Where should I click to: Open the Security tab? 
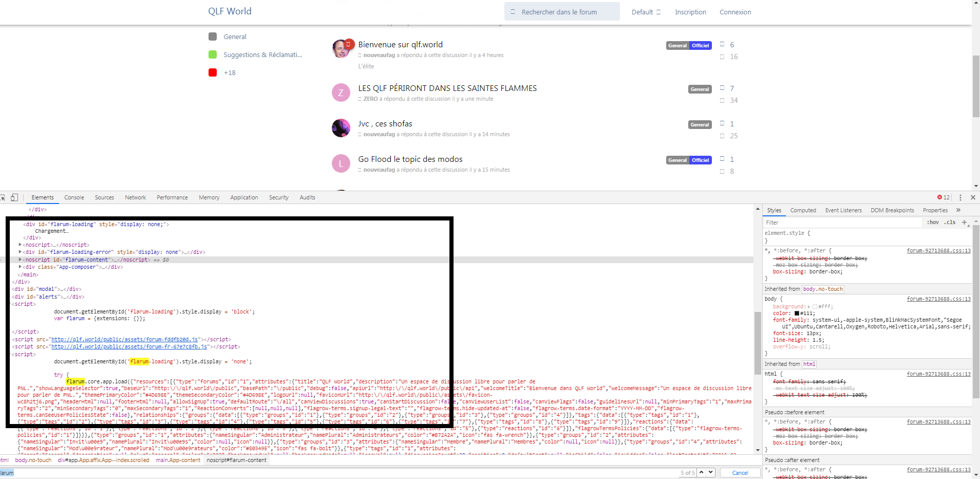click(x=279, y=197)
